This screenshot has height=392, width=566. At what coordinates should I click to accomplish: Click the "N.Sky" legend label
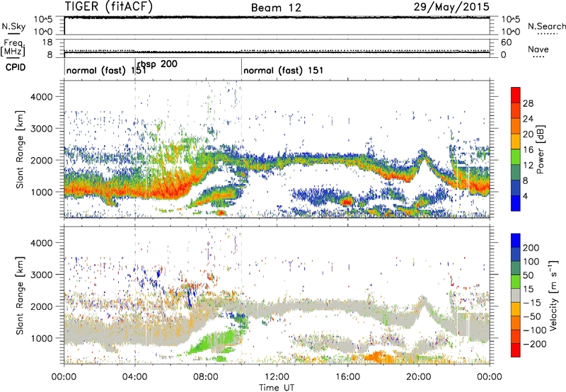(13, 26)
